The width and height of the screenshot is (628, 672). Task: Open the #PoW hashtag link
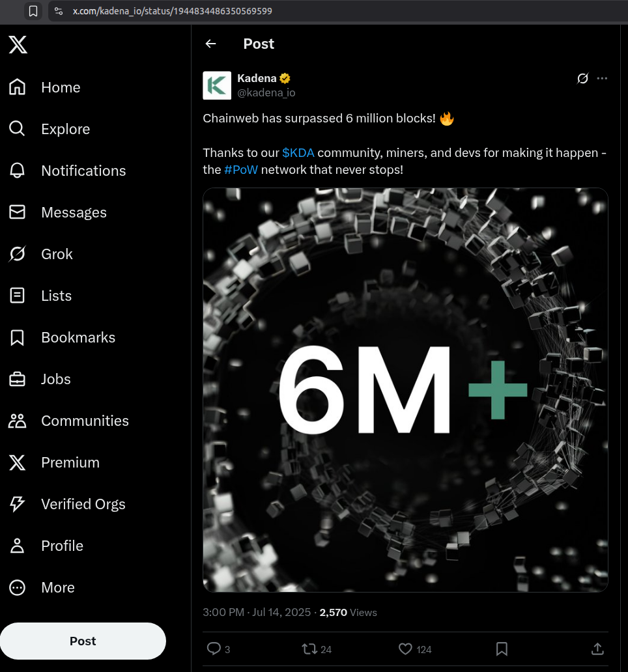point(241,169)
